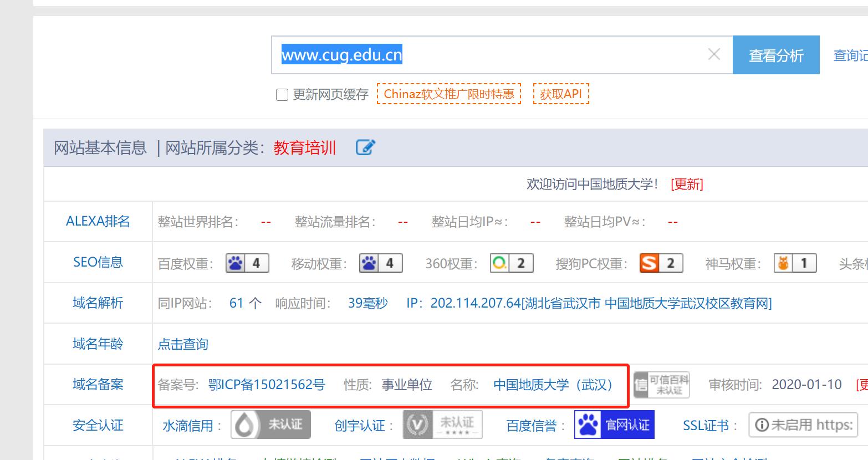Click the red [更新] link beside site title
868x460 pixels.
tap(687, 184)
